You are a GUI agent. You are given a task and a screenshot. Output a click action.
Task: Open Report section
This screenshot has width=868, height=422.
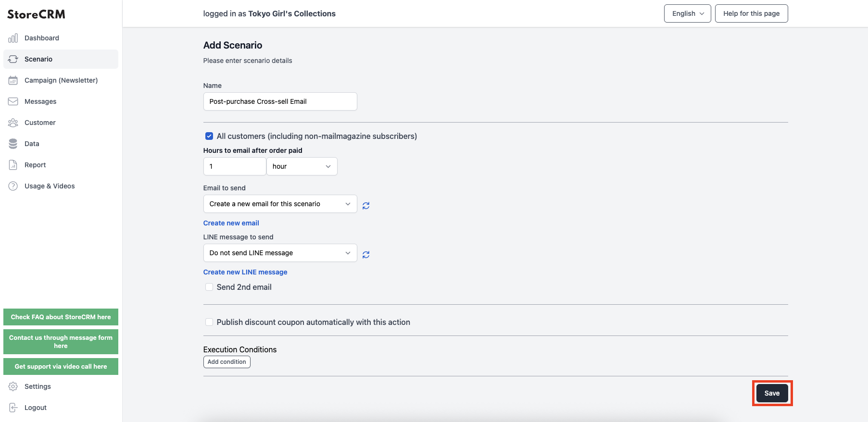61,165
